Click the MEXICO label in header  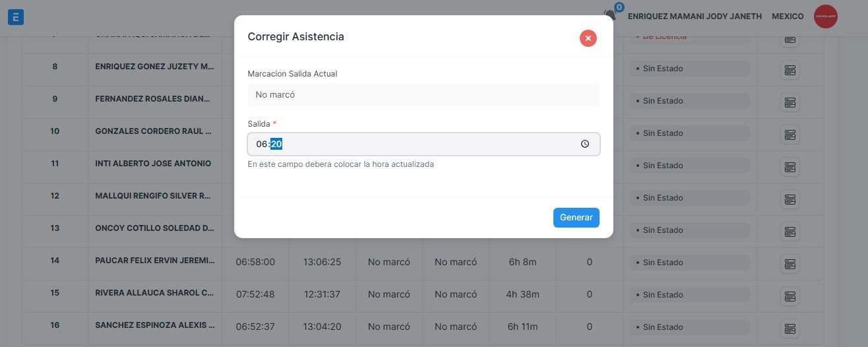pyautogui.click(x=788, y=16)
